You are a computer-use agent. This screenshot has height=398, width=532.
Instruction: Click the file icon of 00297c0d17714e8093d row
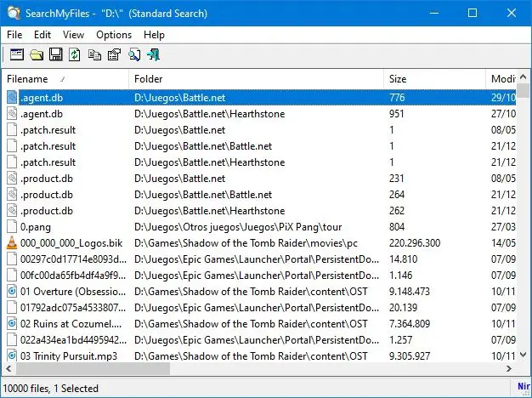click(12, 259)
